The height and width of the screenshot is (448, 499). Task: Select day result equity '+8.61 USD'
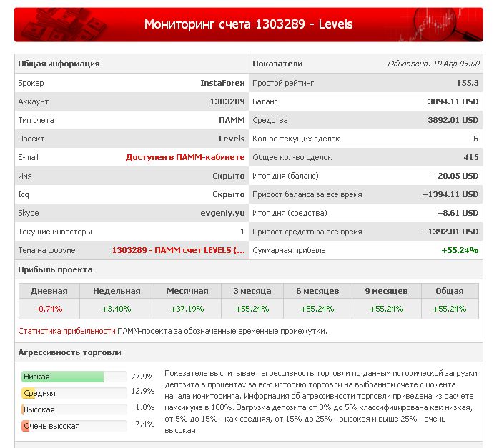pyautogui.click(x=458, y=213)
